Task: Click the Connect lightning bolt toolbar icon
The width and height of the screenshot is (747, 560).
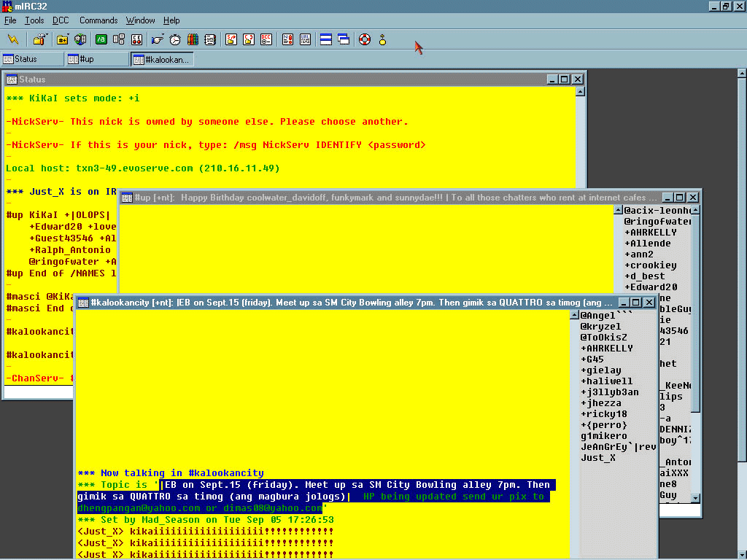Action: [x=13, y=39]
